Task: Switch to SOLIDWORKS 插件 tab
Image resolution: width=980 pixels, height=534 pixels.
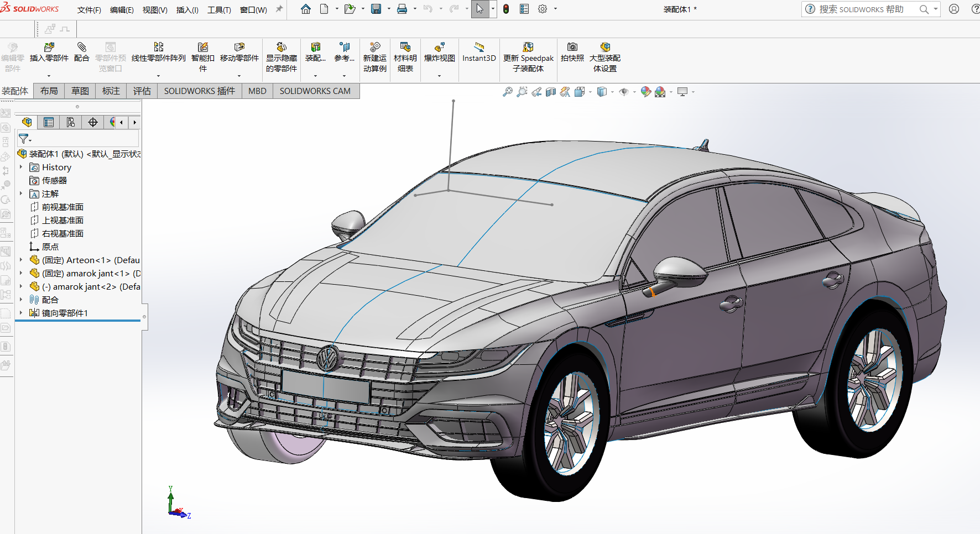Action: [x=199, y=91]
